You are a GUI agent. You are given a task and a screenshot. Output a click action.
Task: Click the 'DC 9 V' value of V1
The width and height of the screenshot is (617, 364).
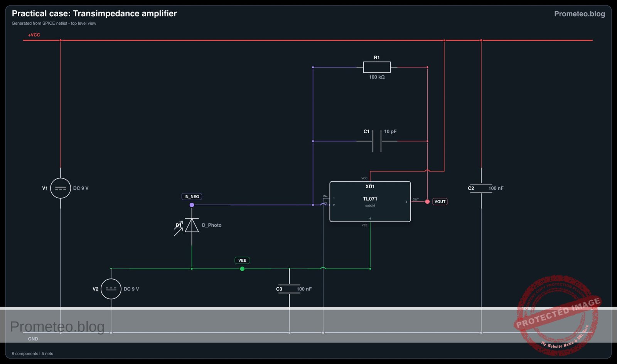coord(81,188)
